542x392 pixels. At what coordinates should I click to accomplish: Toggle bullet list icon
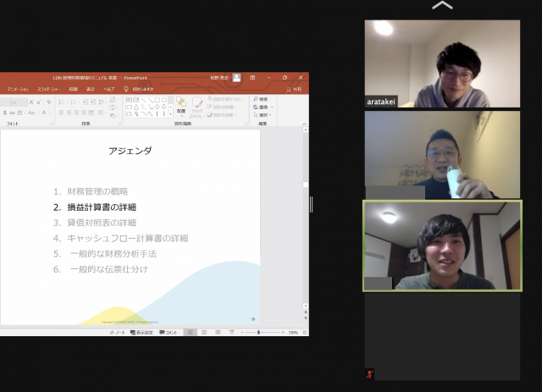[x=64, y=102]
